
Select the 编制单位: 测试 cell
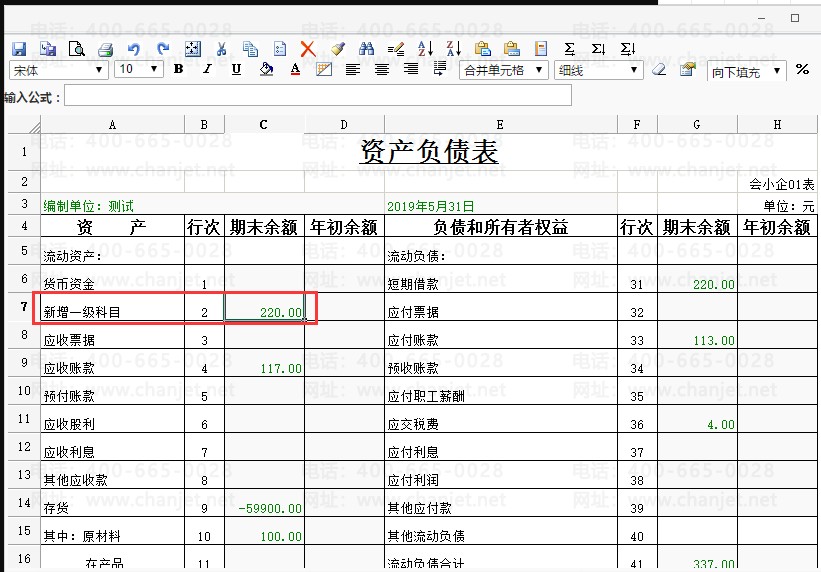[x=113, y=204]
